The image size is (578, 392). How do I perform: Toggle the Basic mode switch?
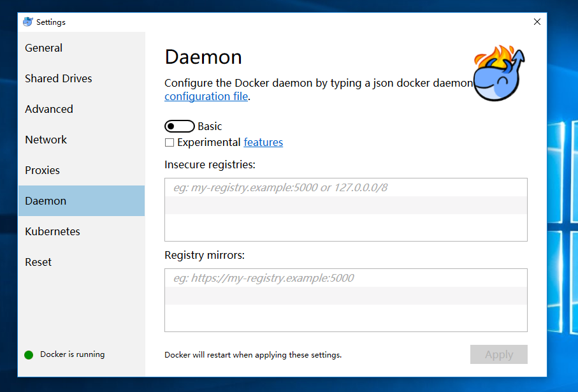pos(180,126)
